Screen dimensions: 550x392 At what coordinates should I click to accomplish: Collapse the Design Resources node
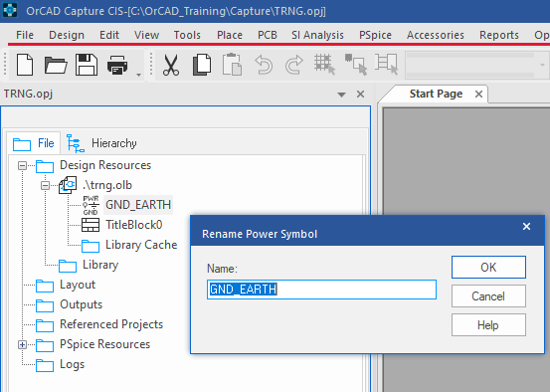(22, 165)
